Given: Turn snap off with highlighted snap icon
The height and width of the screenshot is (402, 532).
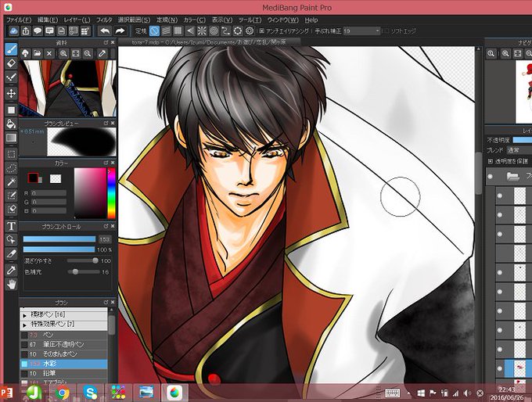Looking at the screenshot, I should (x=154, y=31).
